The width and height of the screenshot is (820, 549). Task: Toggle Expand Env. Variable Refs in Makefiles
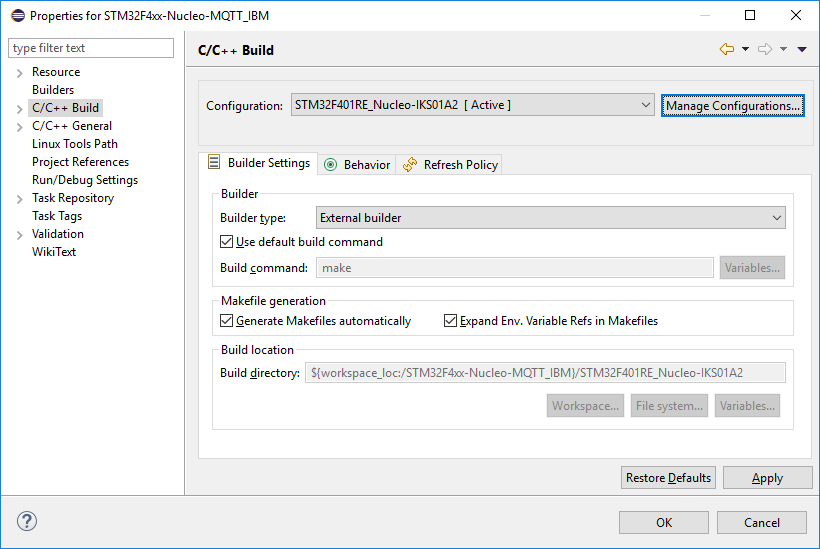[450, 321]
